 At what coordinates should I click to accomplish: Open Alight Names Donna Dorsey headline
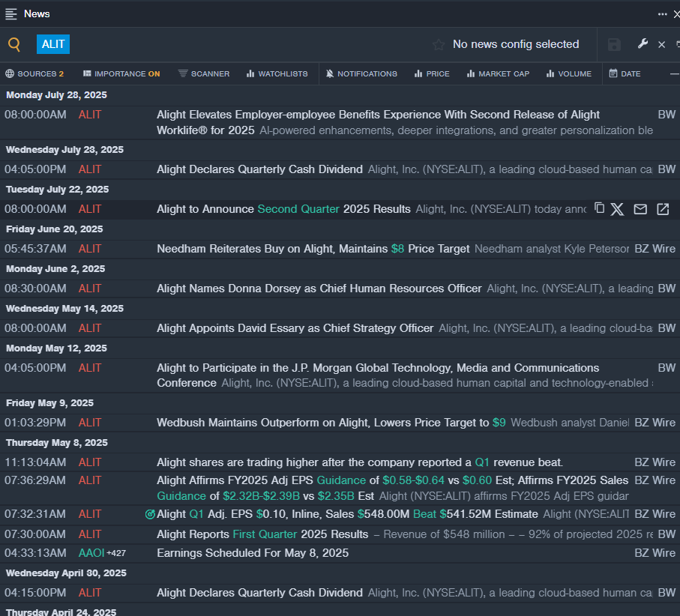[x=319, y=289]
